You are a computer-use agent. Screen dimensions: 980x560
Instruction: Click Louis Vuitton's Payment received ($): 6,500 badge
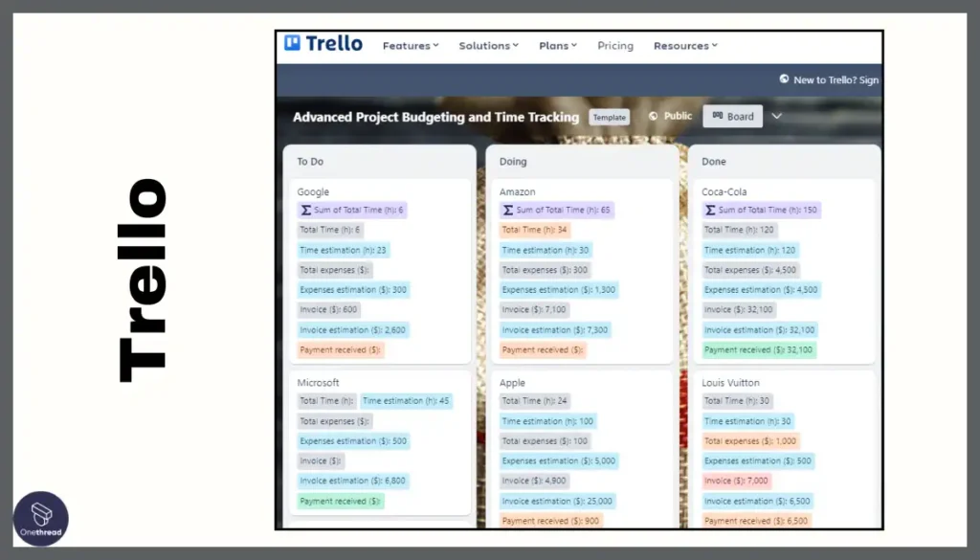(756, 521)
